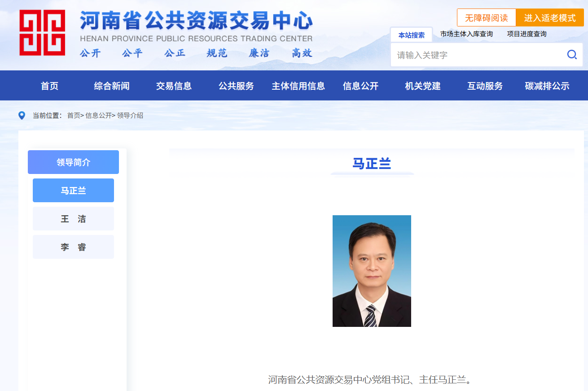Screen dimensions: 588x391
Task: Open the 首页 navigation menu item
Action: (x=49, y=86)
